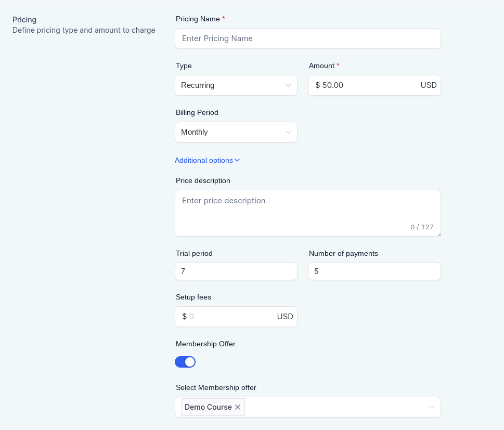This screenshot has height=430, width=504.
Task: Focus the Amount field showing 50.00
Action: pyautogui.click(x=364, y=85)
